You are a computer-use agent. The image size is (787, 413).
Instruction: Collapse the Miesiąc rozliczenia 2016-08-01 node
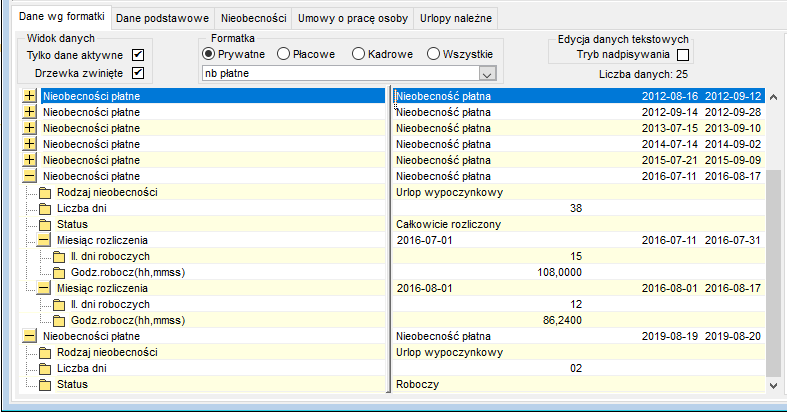[x=44, y=288]
